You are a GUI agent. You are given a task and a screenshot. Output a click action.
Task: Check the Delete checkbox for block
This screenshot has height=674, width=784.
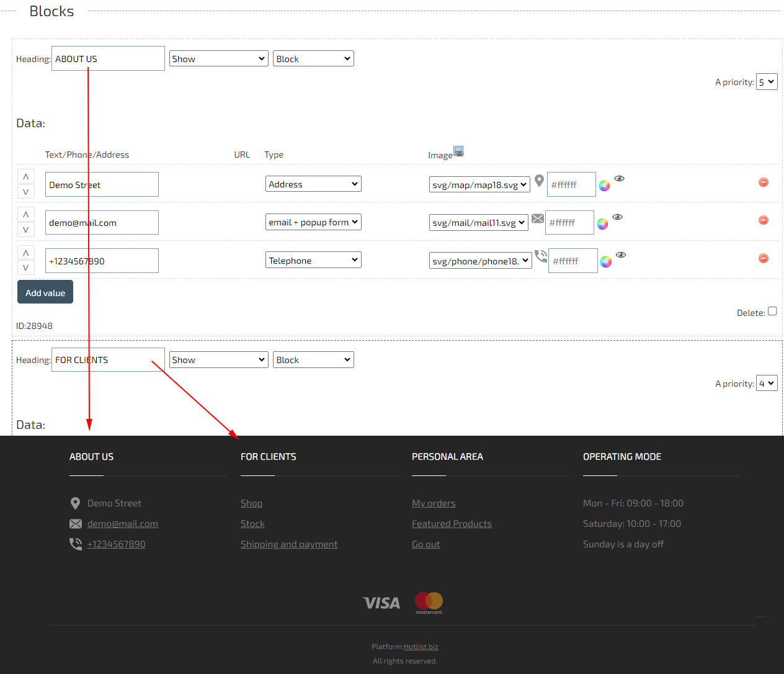(x=772, y=312)
